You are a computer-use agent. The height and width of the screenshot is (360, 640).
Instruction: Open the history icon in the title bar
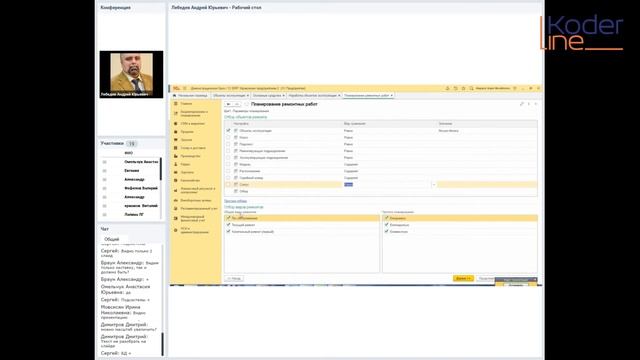pyautogui.click(x=456, y=88)
